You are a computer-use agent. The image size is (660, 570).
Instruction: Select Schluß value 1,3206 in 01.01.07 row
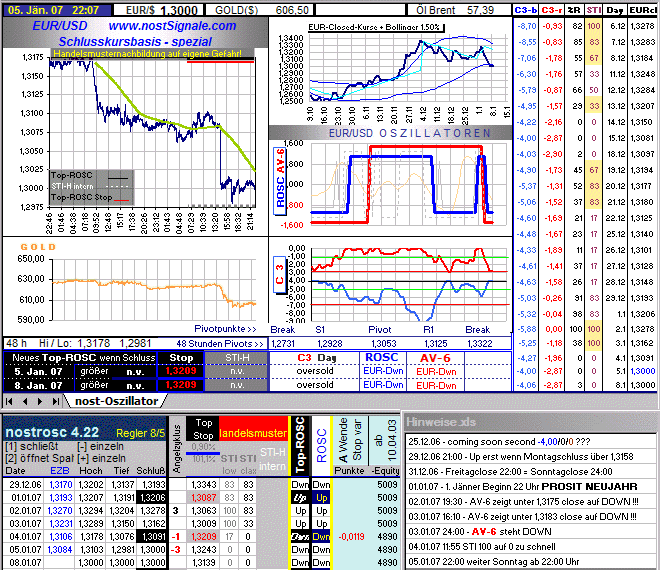point(152,498)
